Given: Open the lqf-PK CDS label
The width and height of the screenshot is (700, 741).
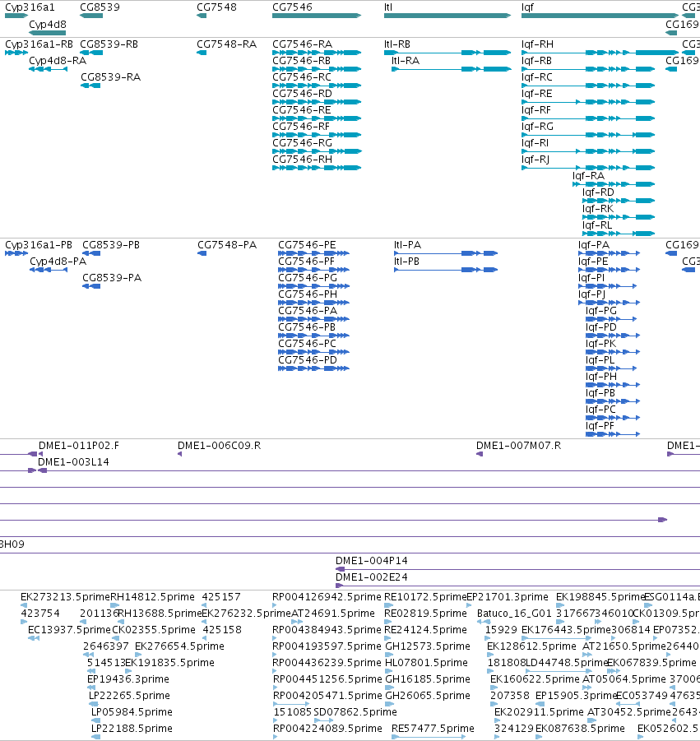Looking at the screenshot, I should coord(600,344).
